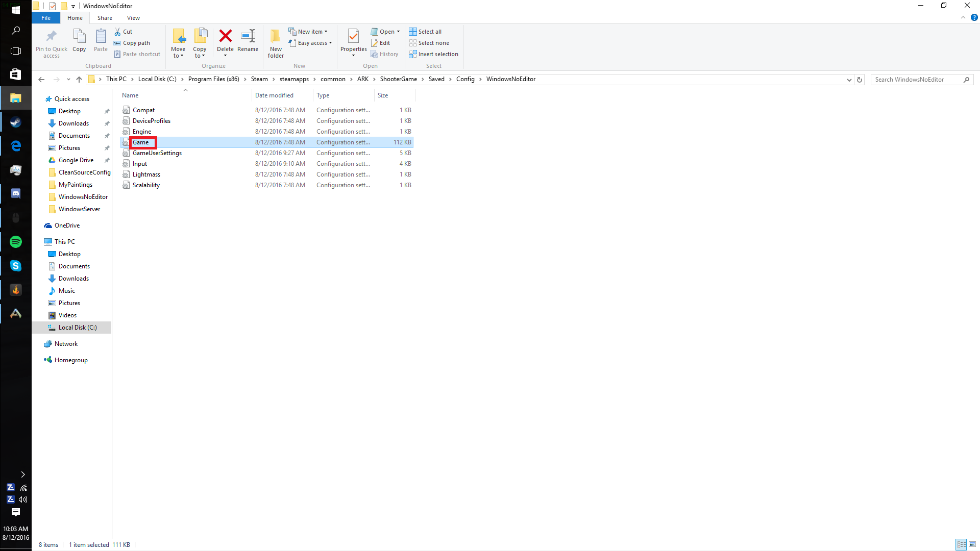Switch to details view toggle
The width and height of the screenshot is (980, 551).
(x=961, y=544)
